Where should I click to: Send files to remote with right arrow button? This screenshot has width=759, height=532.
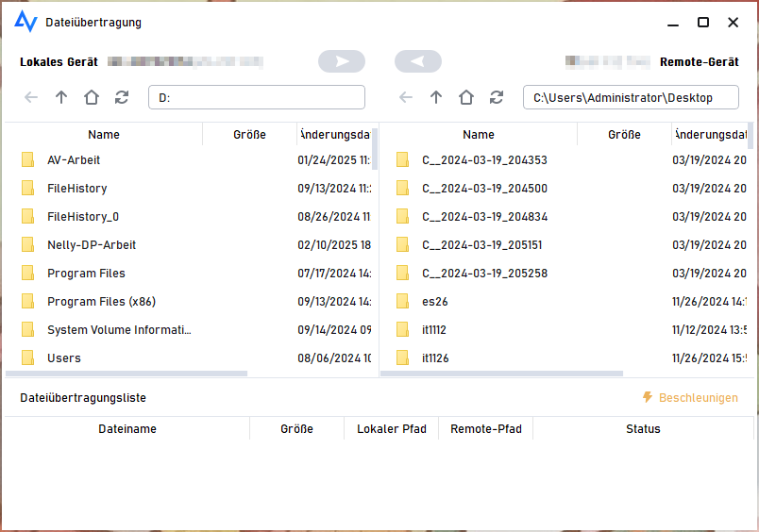[x=341, y=61]
